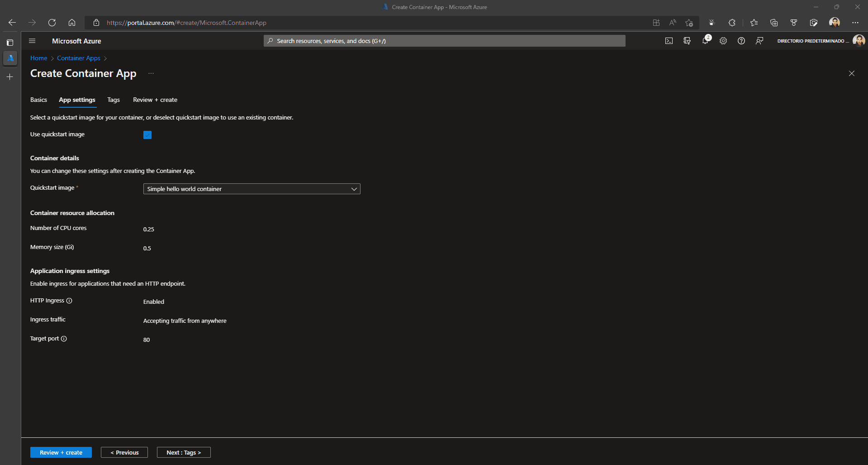868x465 pixels.
Task: Click the target port value 80
Action: [147, 340]
